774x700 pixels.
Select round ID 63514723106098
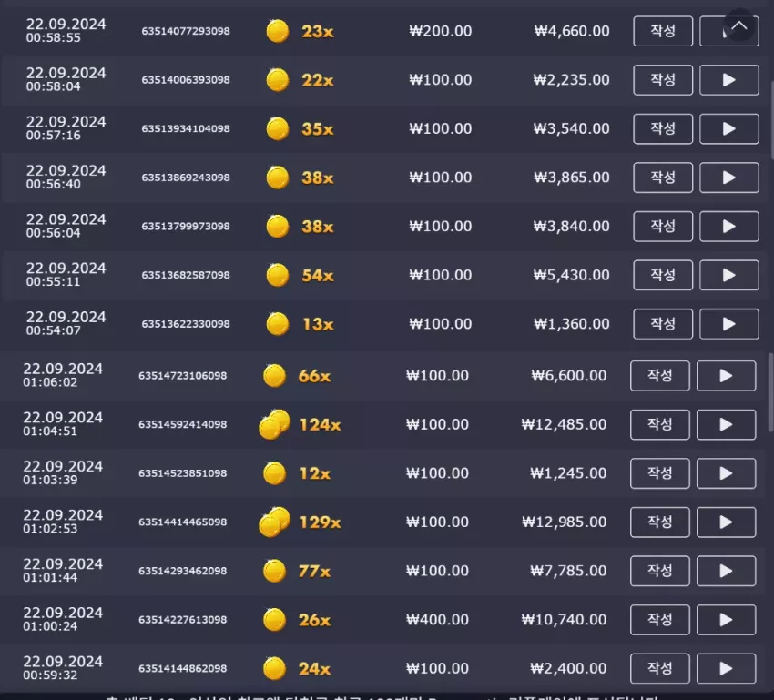click(183, 376)
